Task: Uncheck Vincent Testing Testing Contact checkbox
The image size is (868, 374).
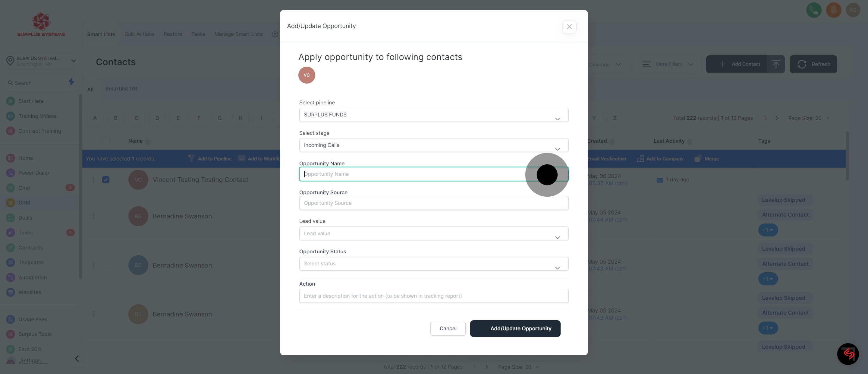Action: (x=106, y=180)
